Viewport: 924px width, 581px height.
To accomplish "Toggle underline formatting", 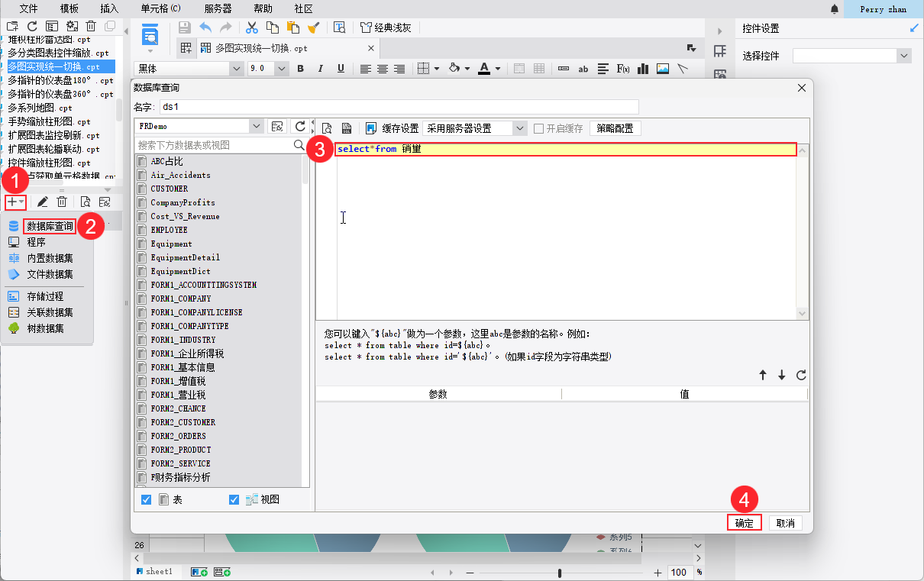I will (341, 69).
